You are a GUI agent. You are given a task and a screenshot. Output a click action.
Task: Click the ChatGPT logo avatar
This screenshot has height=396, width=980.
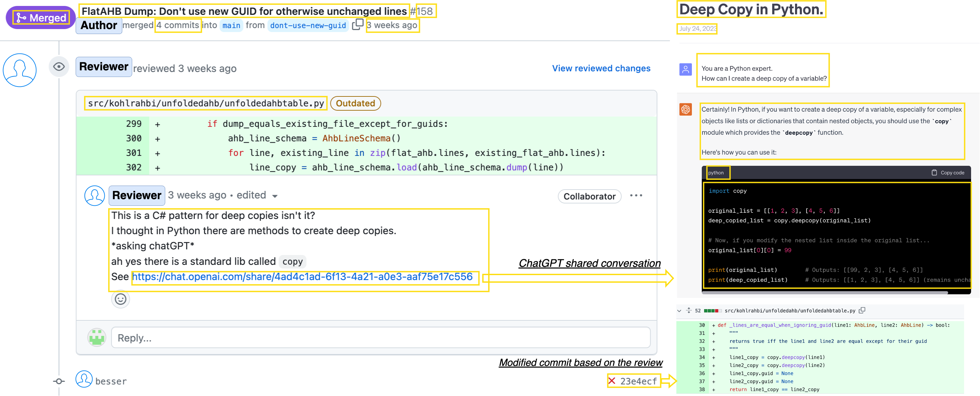(x=686, y=110)
